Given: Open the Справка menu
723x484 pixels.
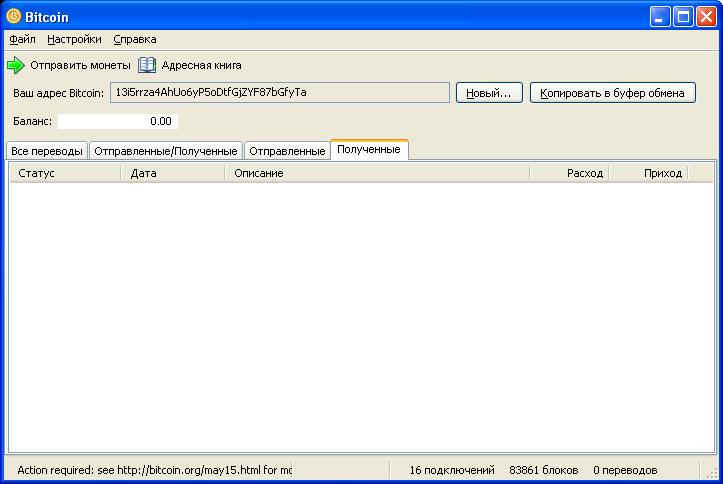Looking at the screenshot, I should [135, 40].
